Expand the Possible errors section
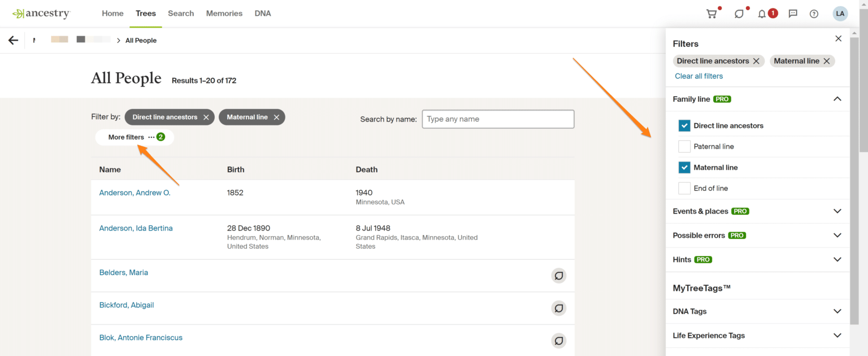The width and height of the screenshot is (868, 356). (x=837, y=235)
